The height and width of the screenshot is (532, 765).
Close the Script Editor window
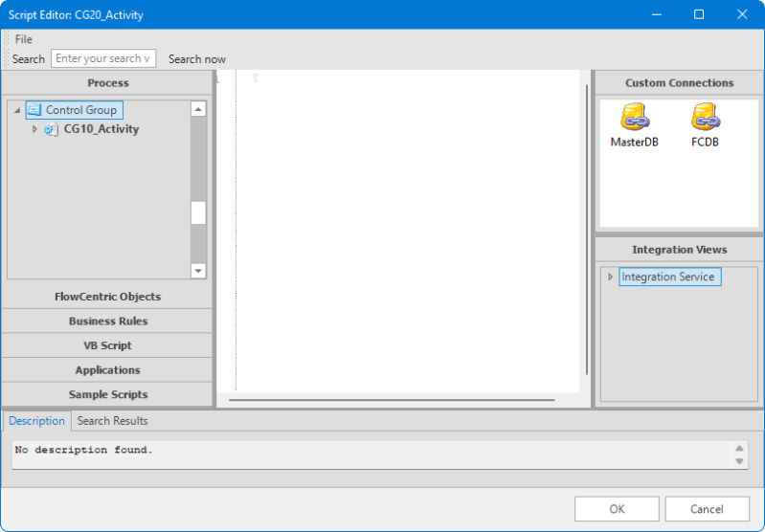742,14
